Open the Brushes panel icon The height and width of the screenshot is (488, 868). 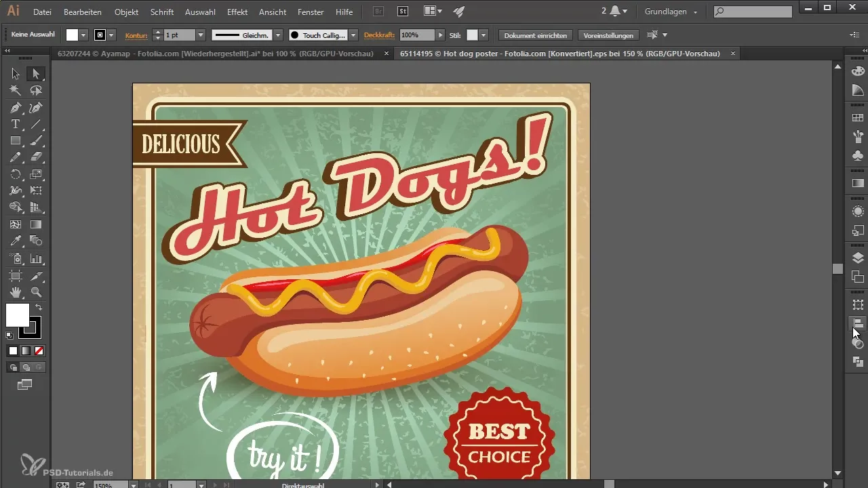(858, 136)
